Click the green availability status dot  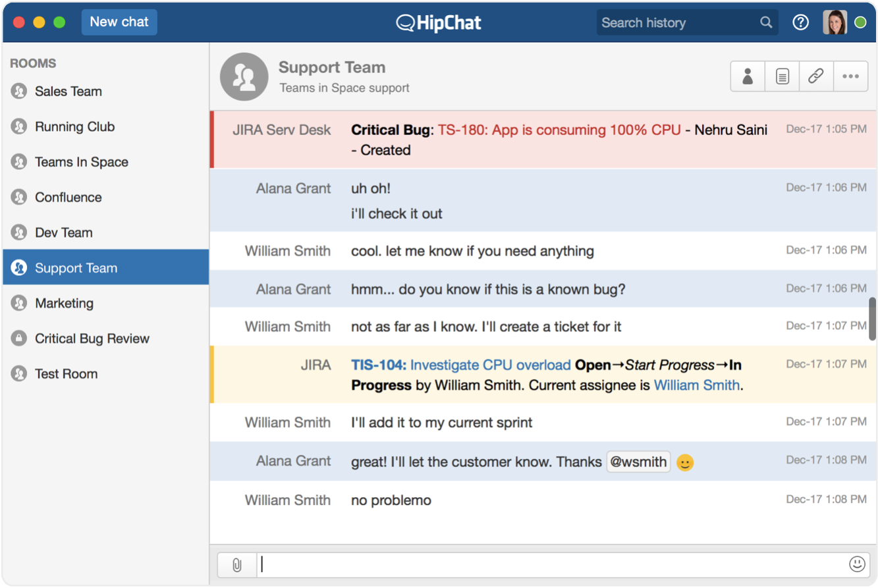[860, 22]
